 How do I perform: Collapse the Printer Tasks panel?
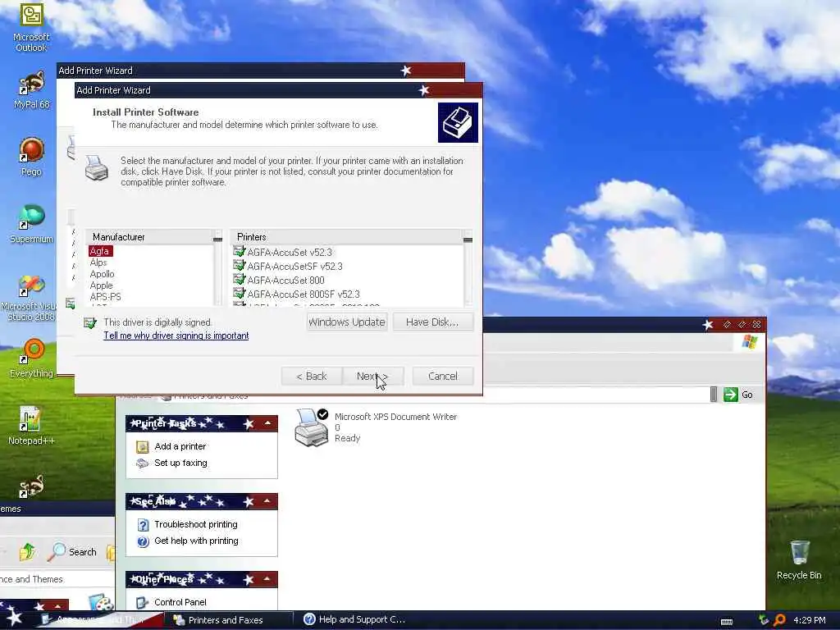(267, 423)
